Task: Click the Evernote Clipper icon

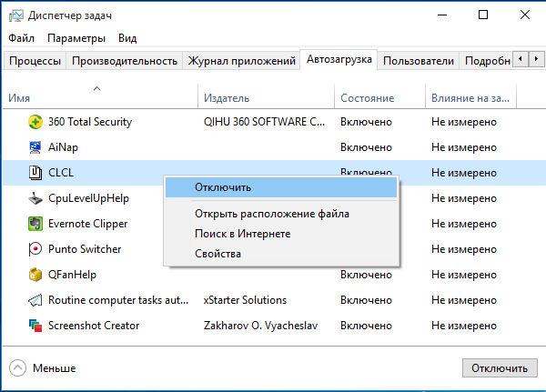Action: (35, 223)
